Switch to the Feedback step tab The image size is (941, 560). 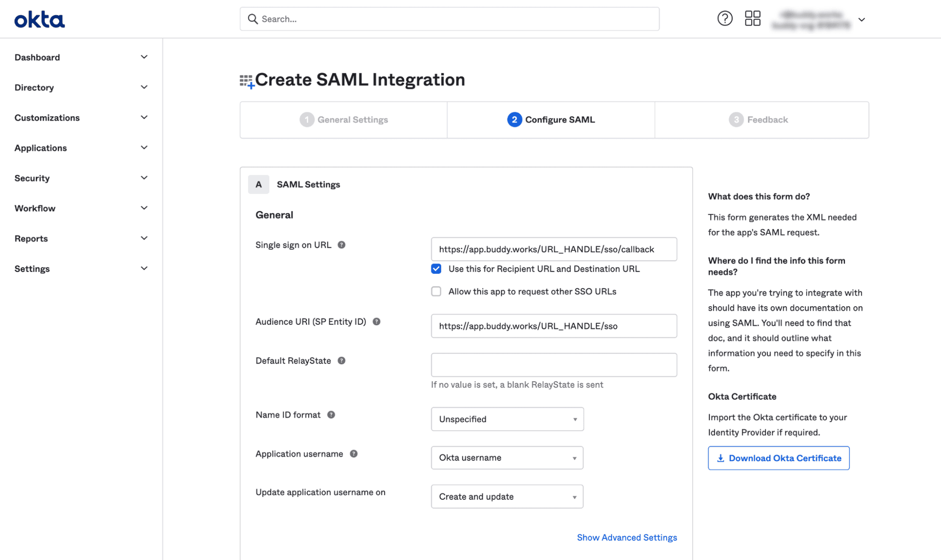coord(758,120)
